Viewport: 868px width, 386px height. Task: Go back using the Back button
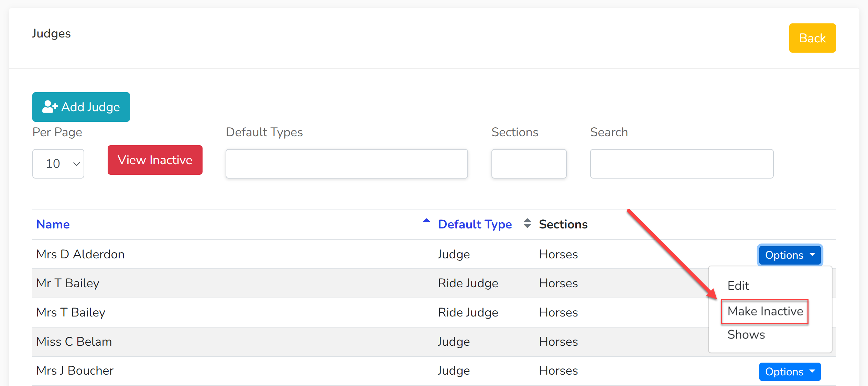tap(812, 38)
